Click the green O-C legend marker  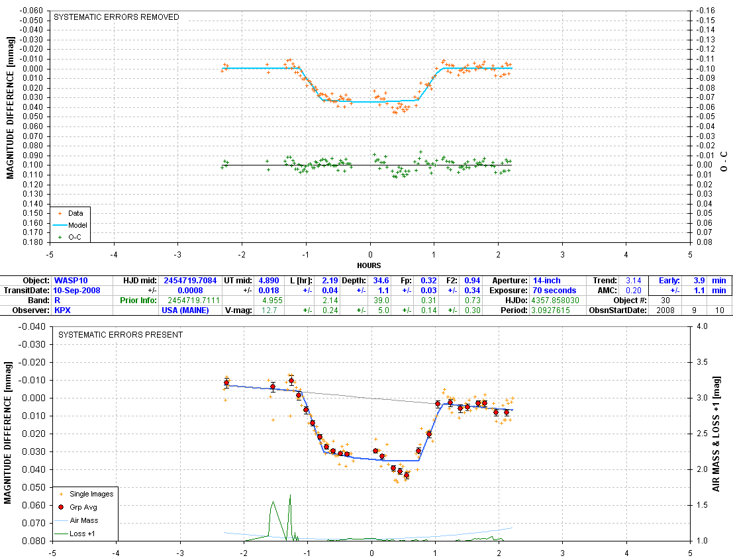pos(60,236)
